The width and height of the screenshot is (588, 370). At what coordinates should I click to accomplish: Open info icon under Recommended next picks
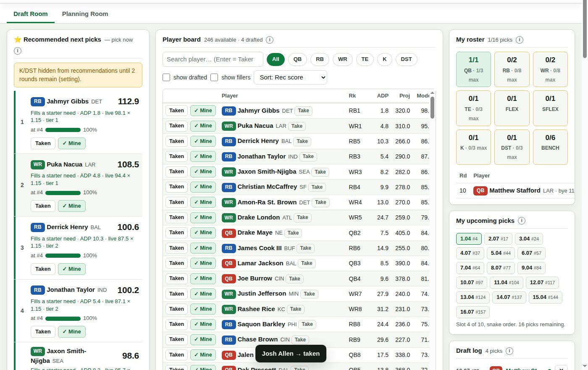click(x=18, y=51)
